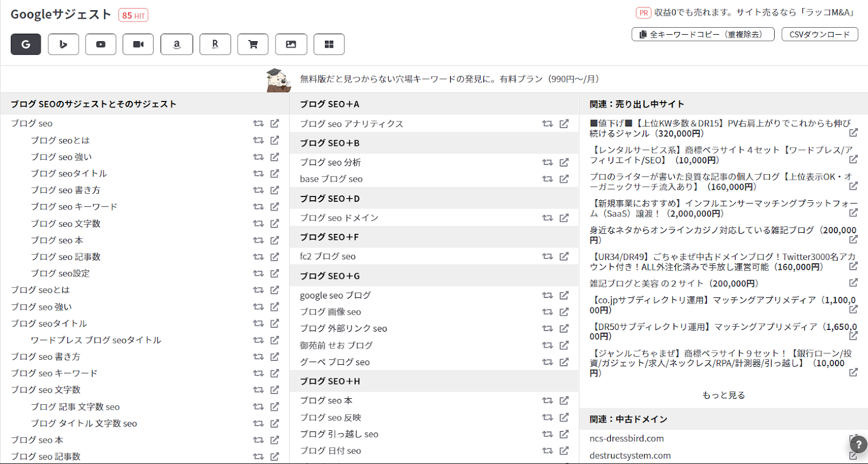Switch to the Amazon suggest icon

click(177, 45)
